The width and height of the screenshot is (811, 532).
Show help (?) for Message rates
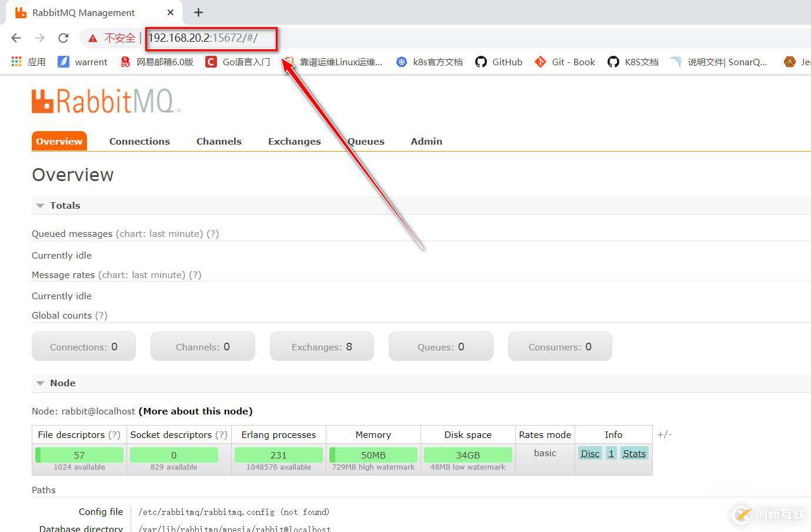[x=195, y=275]
